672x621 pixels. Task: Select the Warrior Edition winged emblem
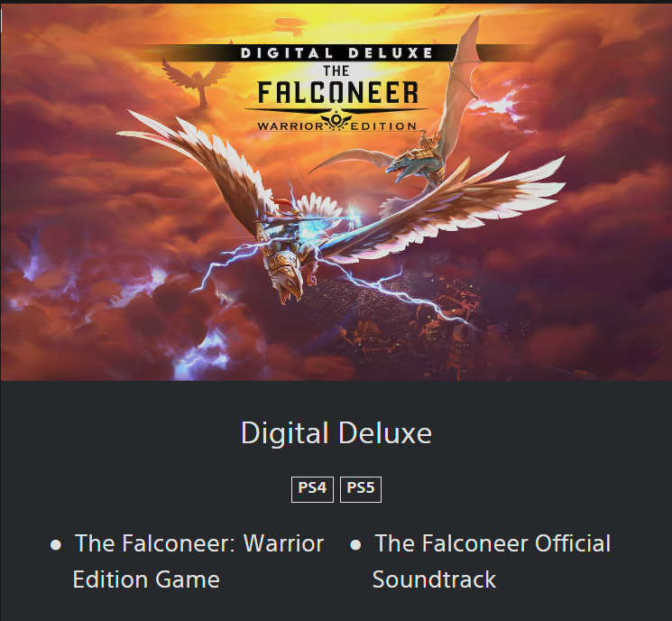pyautogui.click(x=336, y=121)
